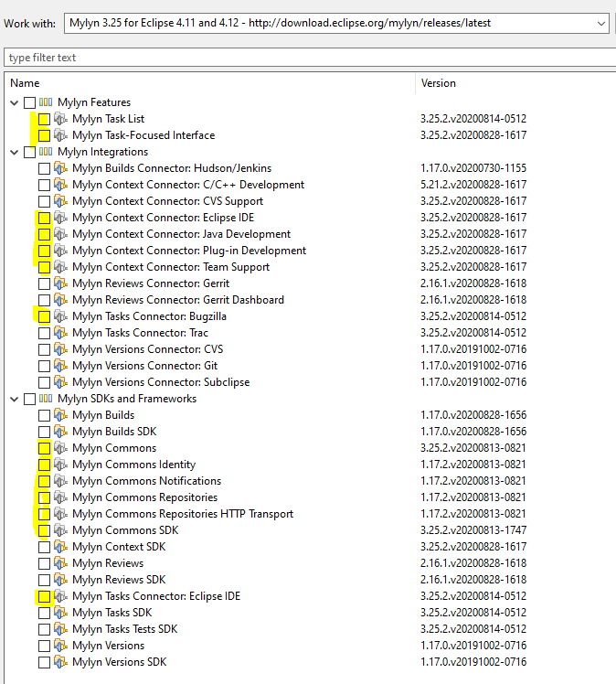
Task: Click the CVS Support context connector icon
Action: coord(60,201)
